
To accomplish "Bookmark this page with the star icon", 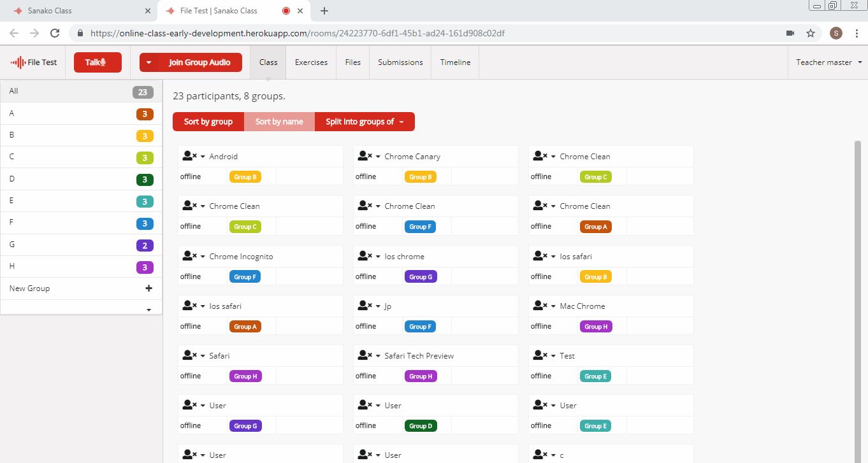I will pos(811,33).
